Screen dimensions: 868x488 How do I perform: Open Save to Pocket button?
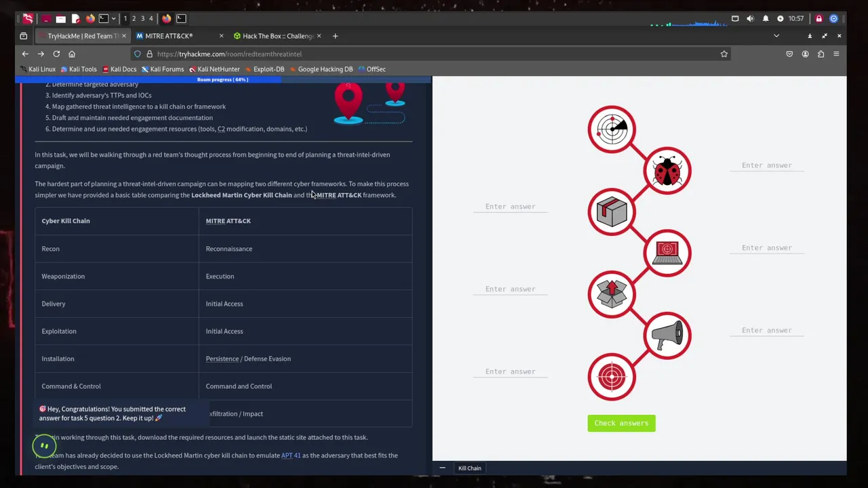point(789,54)
